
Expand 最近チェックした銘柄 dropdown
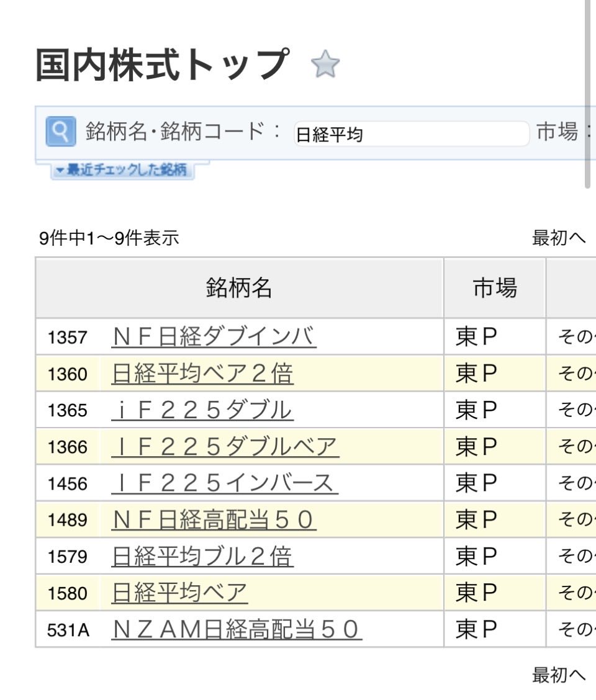pyautogui.click(x=122, y=170)
